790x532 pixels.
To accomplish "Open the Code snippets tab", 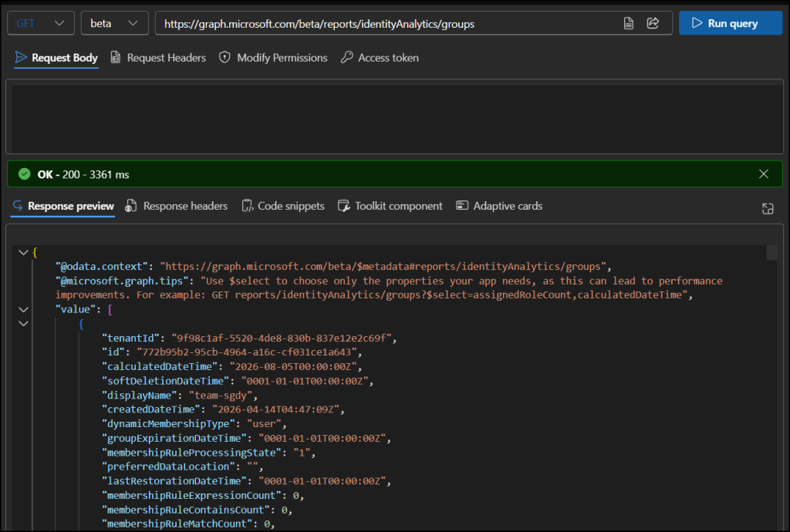I will (283, 206).
